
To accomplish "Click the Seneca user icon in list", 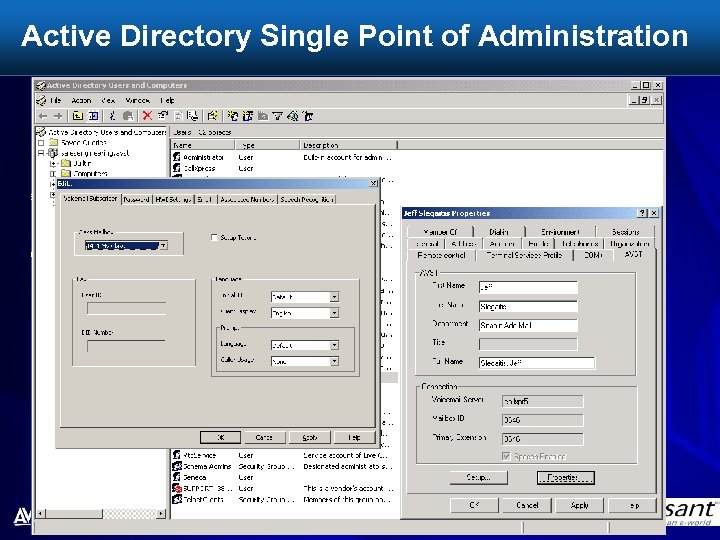I will point(177,477).
